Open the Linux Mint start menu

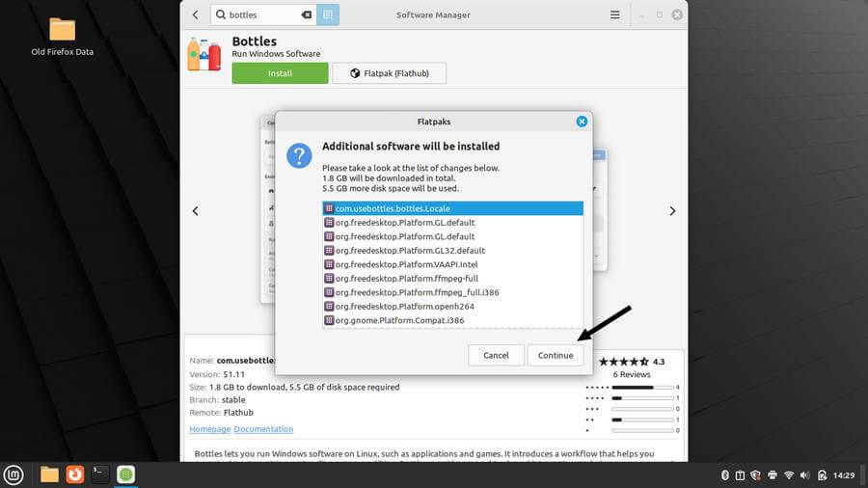point(14,474)
